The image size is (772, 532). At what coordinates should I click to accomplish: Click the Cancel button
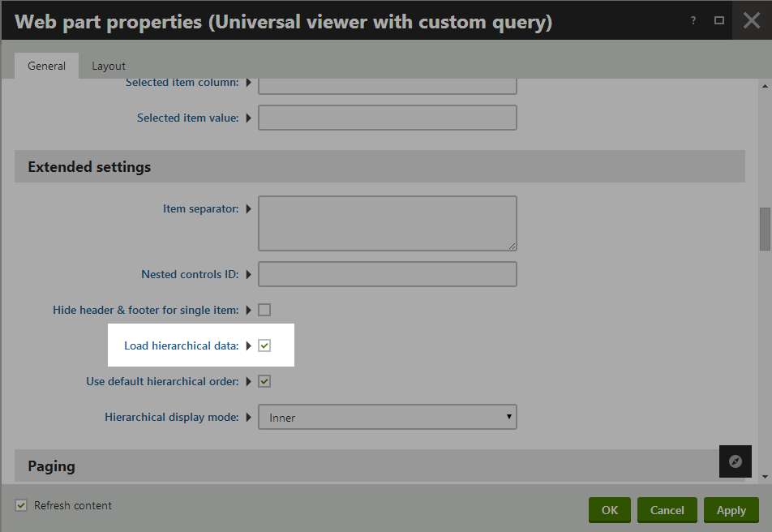[667, 510]
